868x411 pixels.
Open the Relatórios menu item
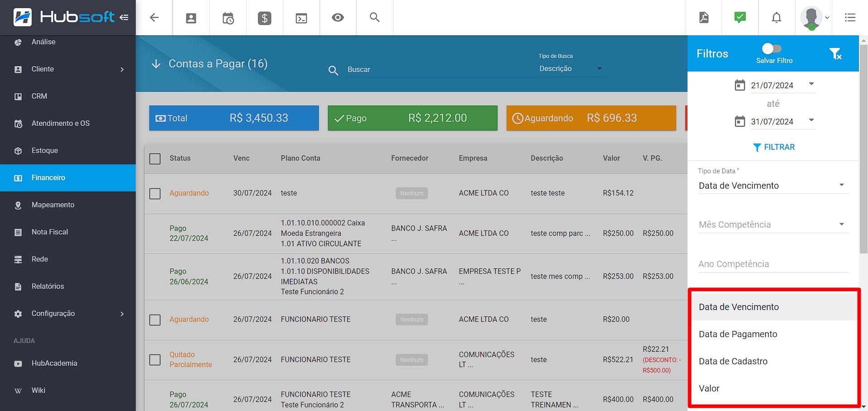point(68,287)
